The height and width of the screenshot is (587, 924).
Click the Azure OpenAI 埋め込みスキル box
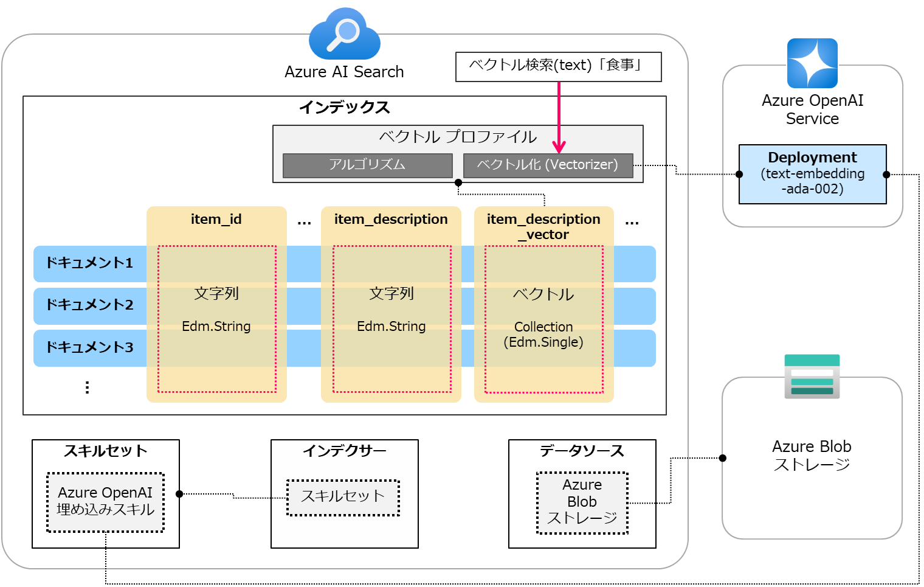point(106,502)
